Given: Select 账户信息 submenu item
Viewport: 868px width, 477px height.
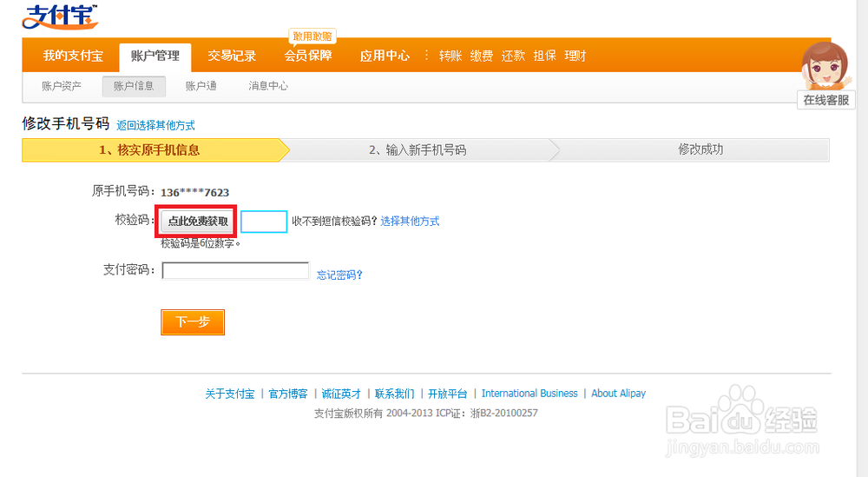Looking at the screenshot, I should 134,86.
